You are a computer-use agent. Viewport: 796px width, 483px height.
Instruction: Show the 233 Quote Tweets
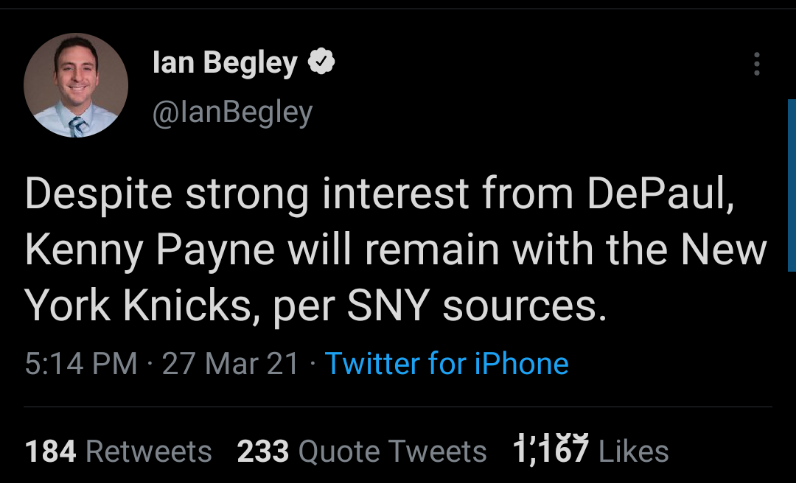(x=361, y=452)
